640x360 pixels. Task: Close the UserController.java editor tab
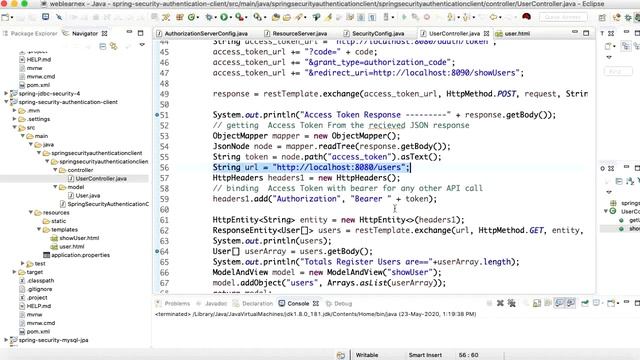(x=486, y=33)
